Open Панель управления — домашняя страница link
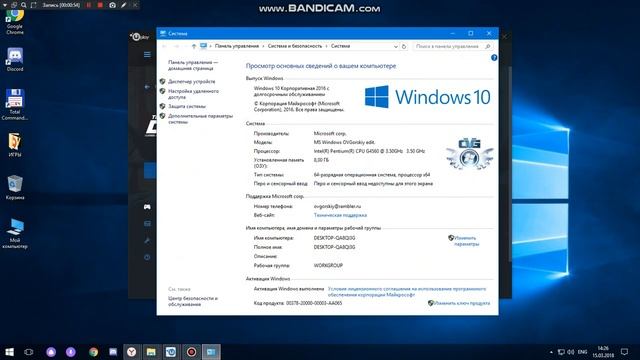 click(x=193, y=65)
